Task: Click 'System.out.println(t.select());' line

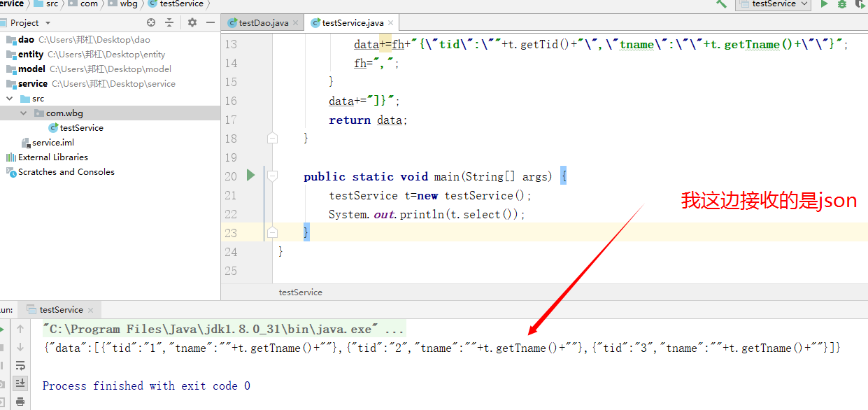Action: click(x=427, y=214)
